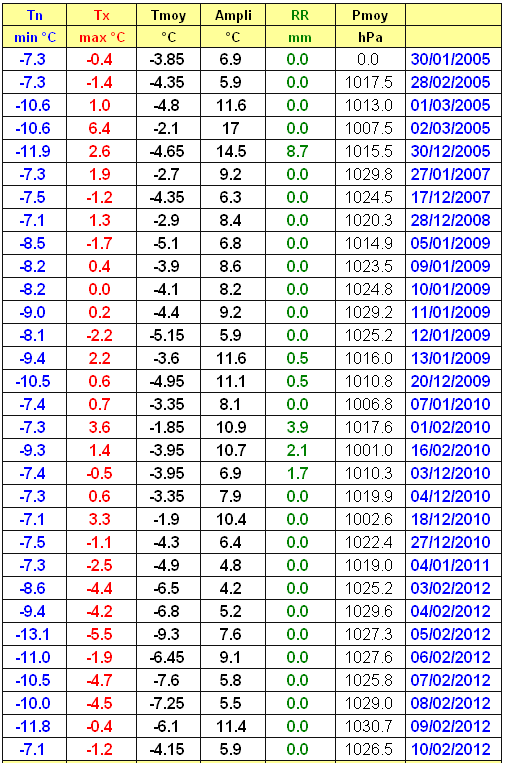The height and width of the screenshot is (763, 505).
Task: Select the RR mm column header
Action: 300,26
